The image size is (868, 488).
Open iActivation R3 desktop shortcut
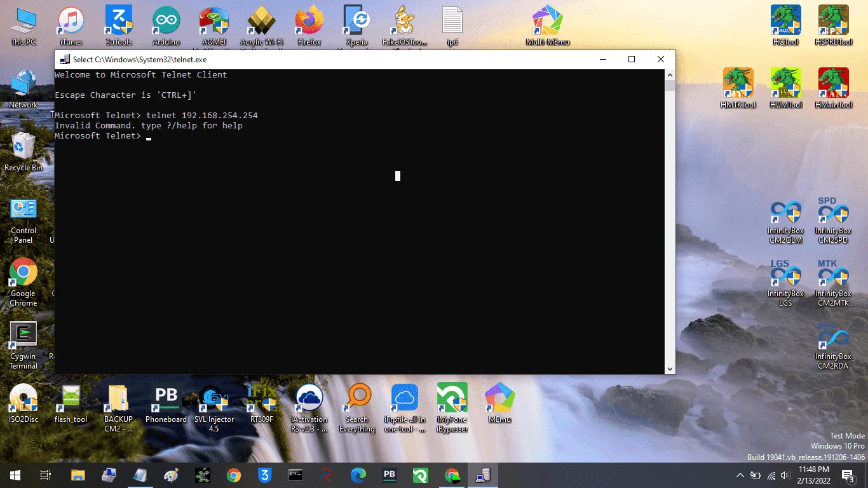click(x=309, y=407)
